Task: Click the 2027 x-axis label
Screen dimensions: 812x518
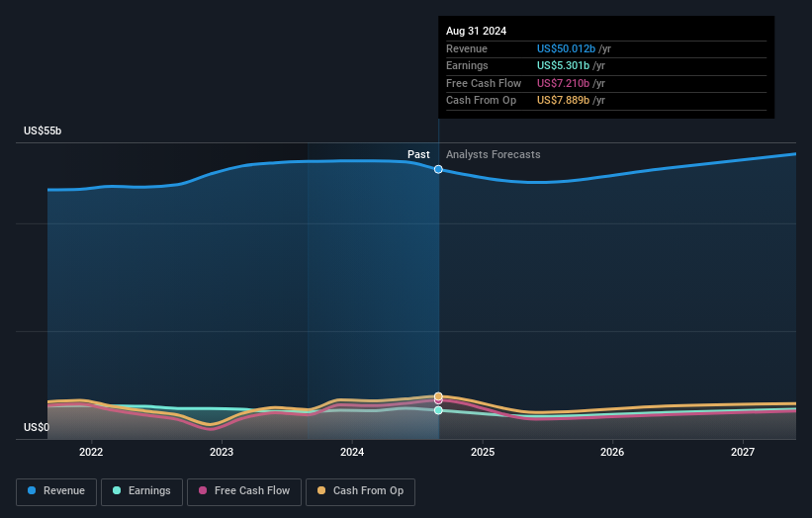Action: point(743,453)
